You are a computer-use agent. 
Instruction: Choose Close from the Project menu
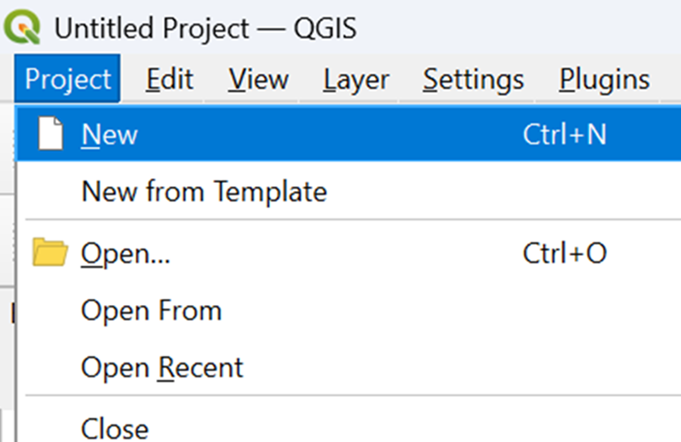(115, 429)
